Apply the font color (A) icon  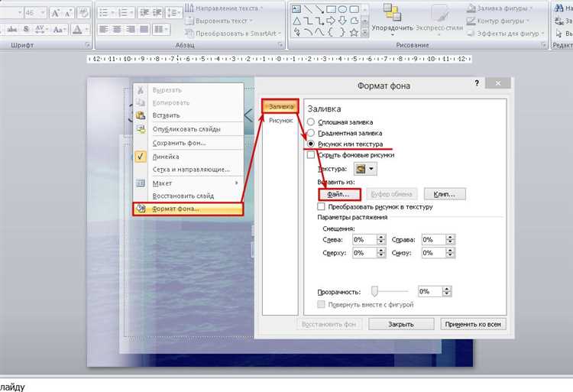point(77,29)
